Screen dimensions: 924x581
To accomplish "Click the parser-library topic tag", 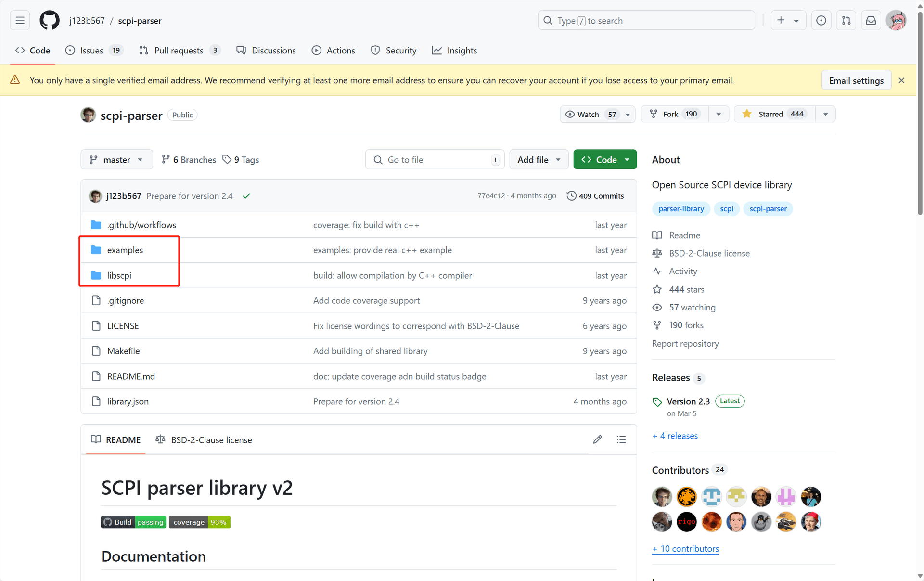I will [681, 209].
